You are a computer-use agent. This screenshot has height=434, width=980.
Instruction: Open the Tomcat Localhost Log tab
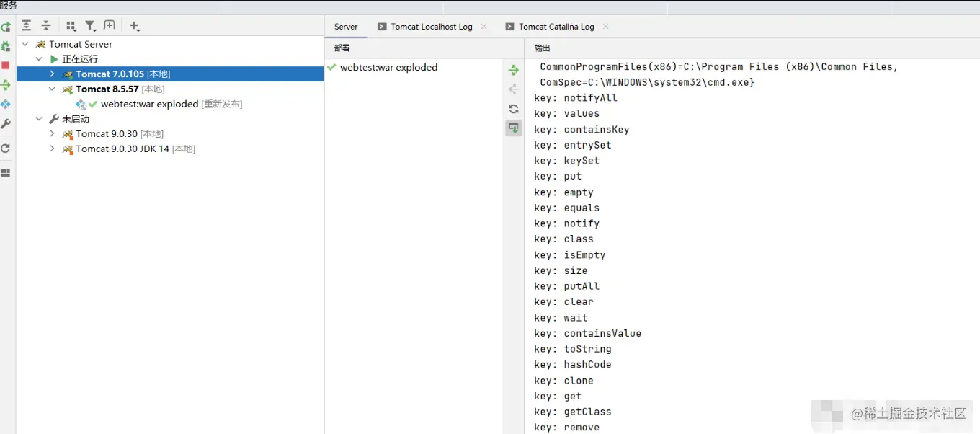pos(432,27)
